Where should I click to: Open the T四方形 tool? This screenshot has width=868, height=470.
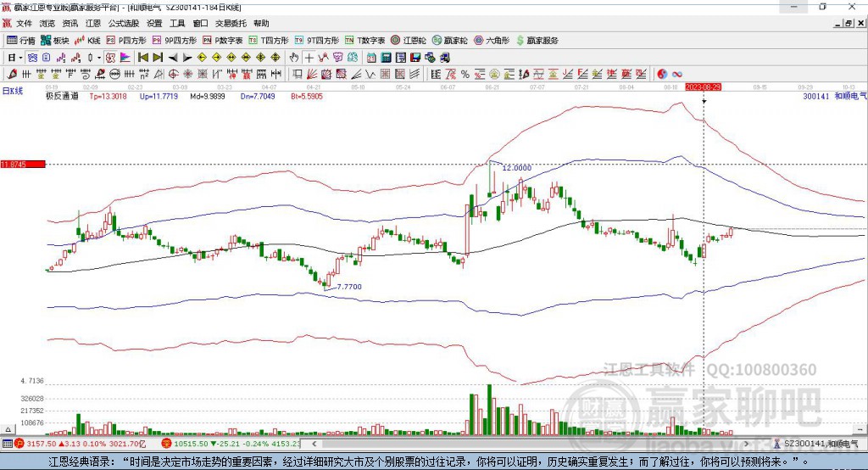(x=269, y=41)
